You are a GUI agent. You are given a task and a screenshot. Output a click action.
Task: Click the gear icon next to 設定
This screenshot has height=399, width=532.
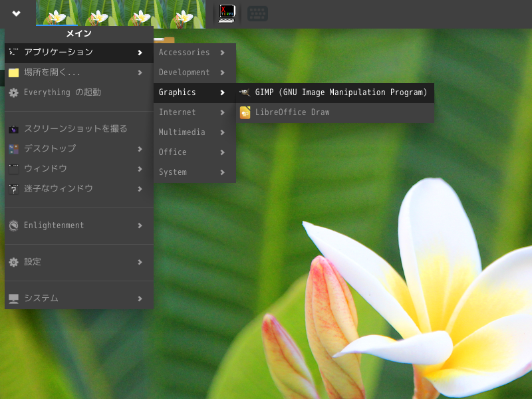pyautogui.click(x=13, y=262)
